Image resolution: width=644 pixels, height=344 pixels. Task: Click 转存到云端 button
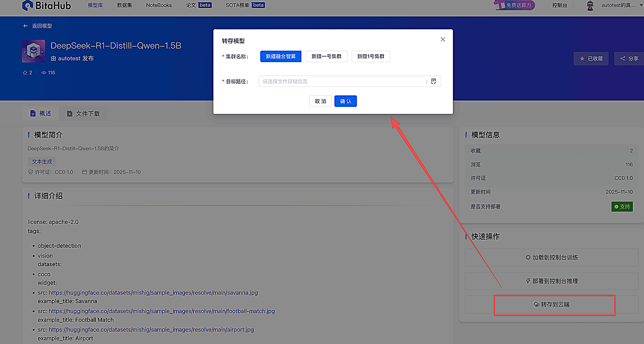click(552, 304)
